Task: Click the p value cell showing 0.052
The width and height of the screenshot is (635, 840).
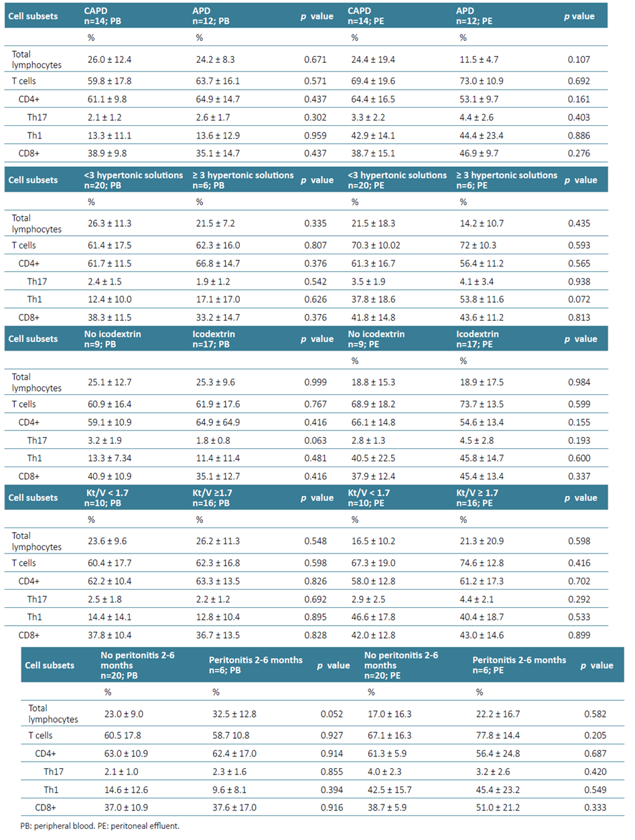Action: coord(332,714)
